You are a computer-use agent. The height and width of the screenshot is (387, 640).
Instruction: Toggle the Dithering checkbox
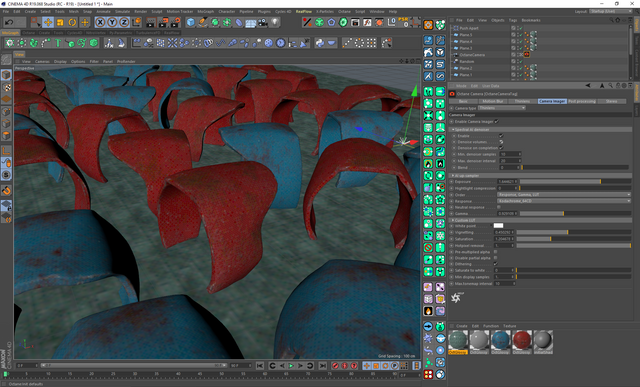(496, 264)
